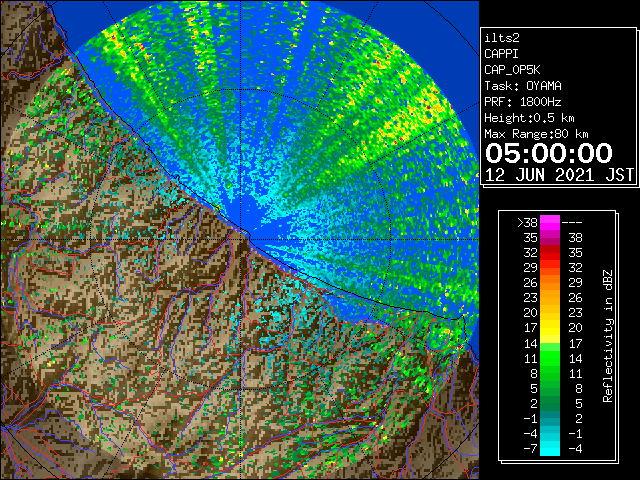Click the "---" legend label

(x=572, y=222)
